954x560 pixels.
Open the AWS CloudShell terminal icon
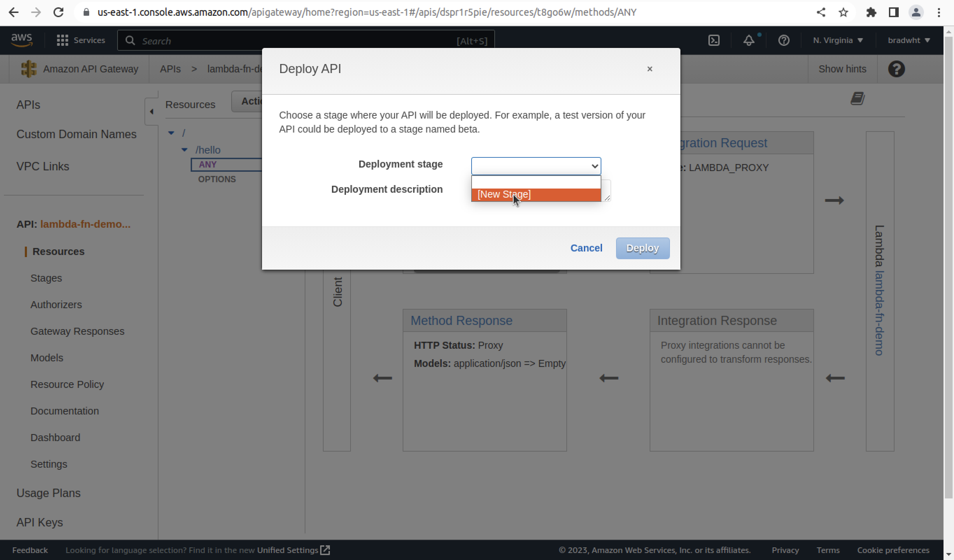[714, 40]
